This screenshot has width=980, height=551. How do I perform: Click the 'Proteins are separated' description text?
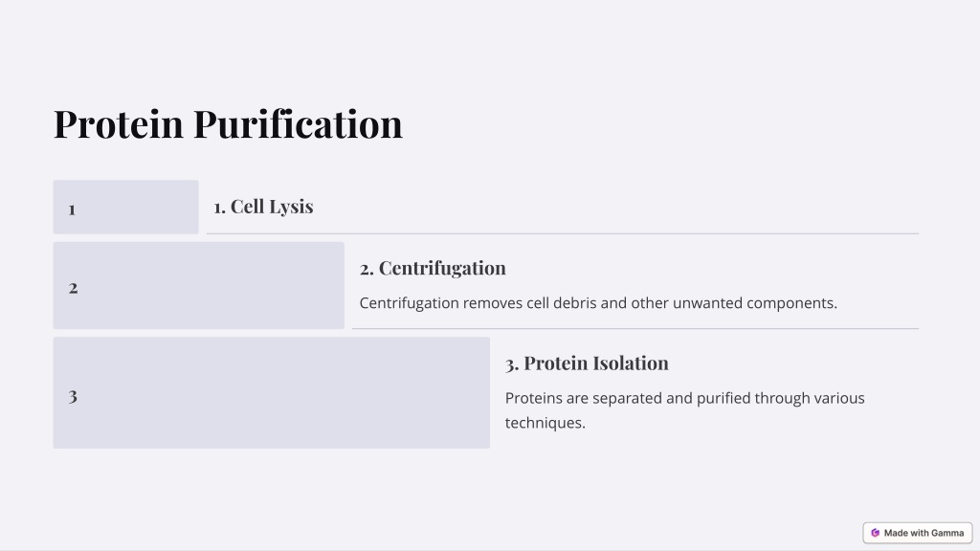click(685, 410)
